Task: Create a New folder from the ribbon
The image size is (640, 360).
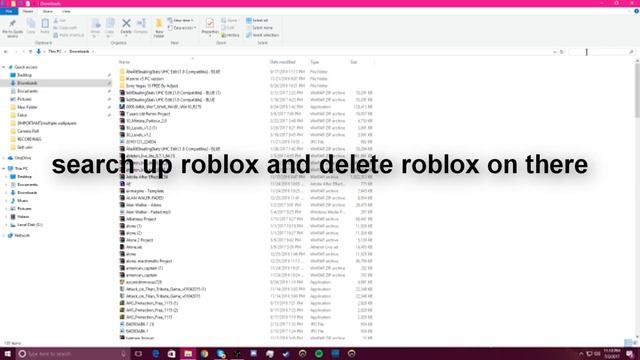Action: coord(159,28)
